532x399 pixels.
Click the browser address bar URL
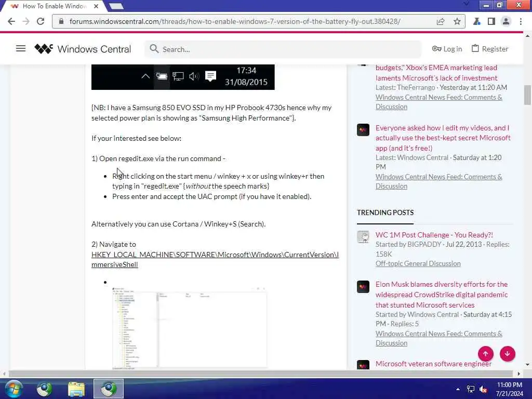click(235, 21)
